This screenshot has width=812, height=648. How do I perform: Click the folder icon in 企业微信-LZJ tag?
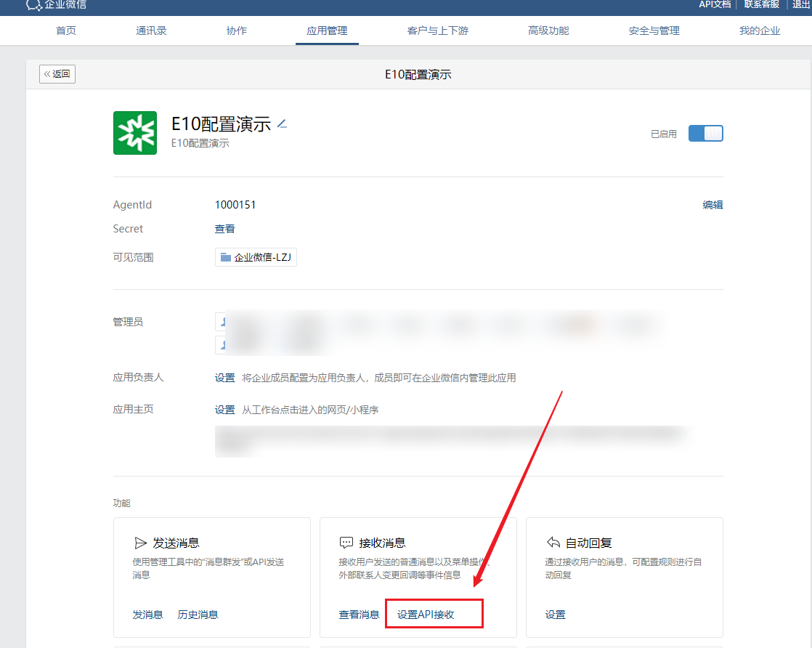click(x=226, y=257)
